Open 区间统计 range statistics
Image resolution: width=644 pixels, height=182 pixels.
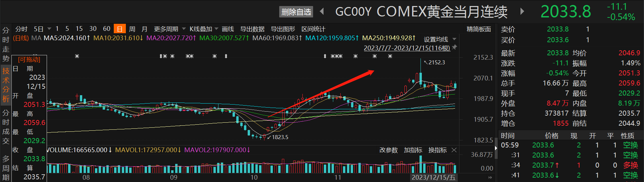(313, 29)
